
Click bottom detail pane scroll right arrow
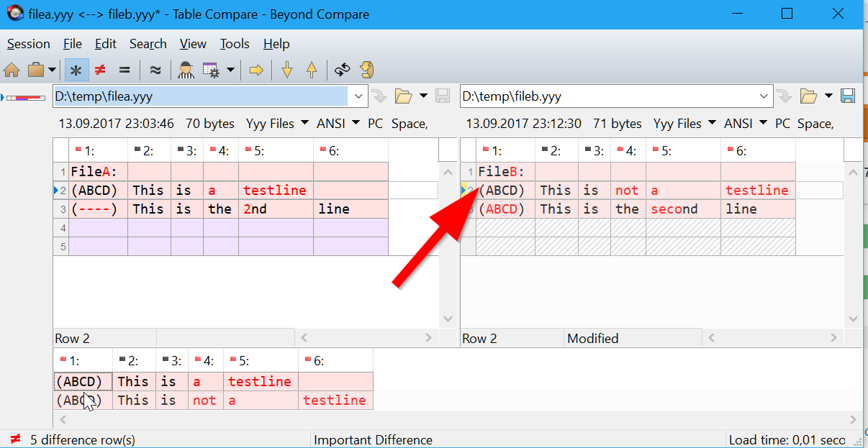854,419
